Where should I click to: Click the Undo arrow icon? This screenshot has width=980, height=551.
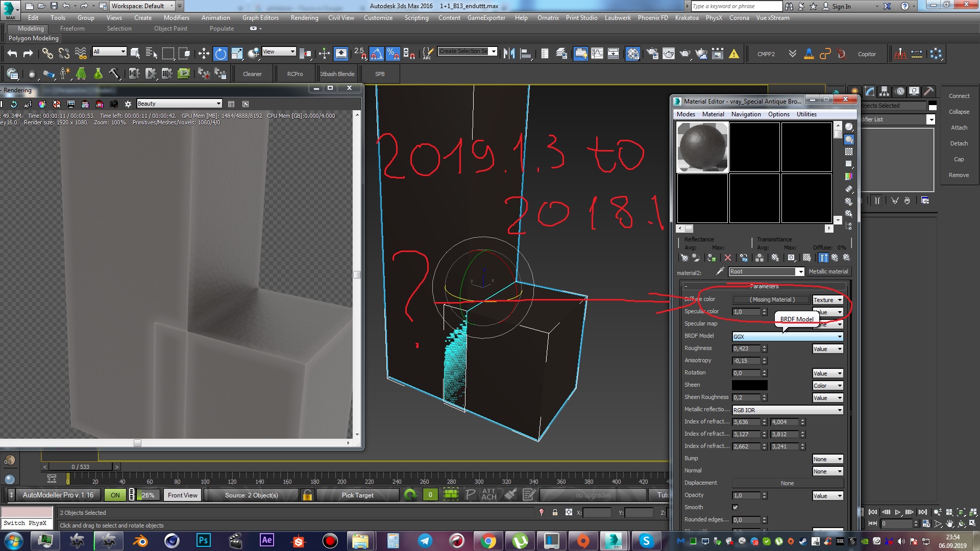[12, 54]
